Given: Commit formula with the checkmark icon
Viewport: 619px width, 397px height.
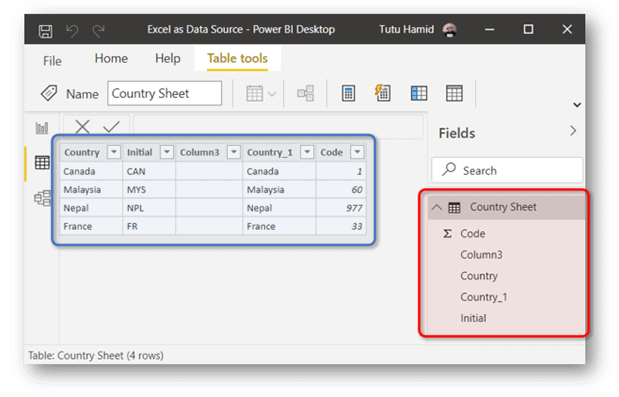Looking at the screenshot, I should [x=111, y=127].
